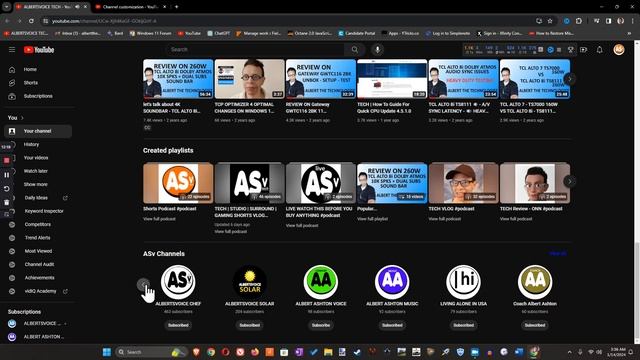Open ALBERTSVOICE SOLAR channel avatar
Image resolution: width=640 pixels, height=360 pixels.
click(x=249, y=281)
